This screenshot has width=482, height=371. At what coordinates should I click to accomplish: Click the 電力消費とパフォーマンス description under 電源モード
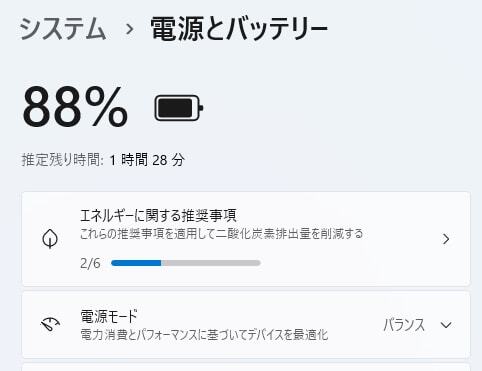pyautogui.click(x=204, y=334)
